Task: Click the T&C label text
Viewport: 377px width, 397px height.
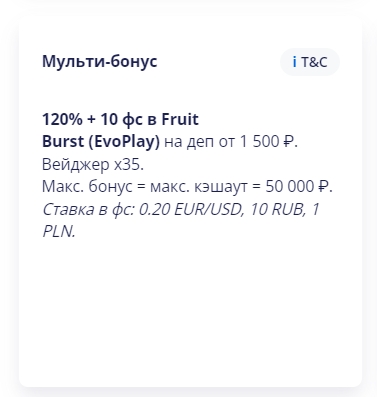Action: [314, 62]
